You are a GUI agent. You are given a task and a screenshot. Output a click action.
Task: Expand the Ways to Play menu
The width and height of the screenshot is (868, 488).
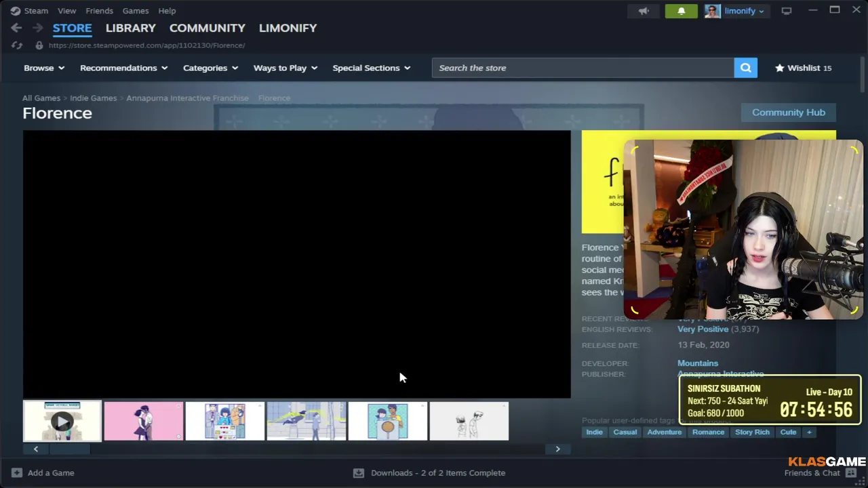click(285, 68)
